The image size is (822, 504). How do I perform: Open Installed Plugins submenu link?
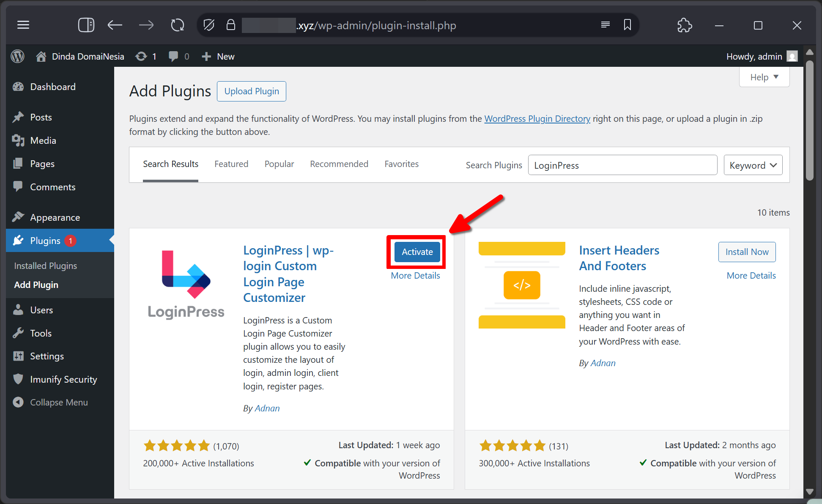point(46,266)
